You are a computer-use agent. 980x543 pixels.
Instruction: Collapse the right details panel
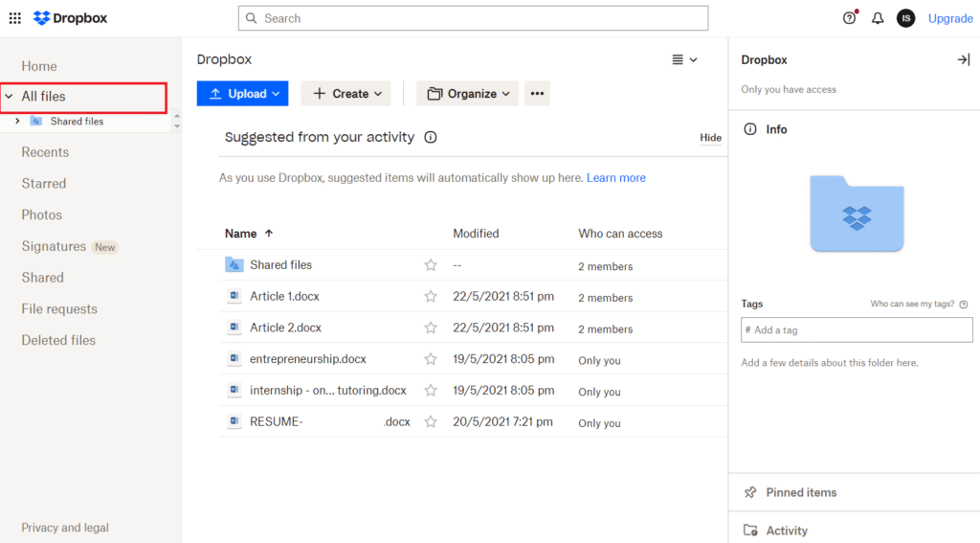click(x=963, y=59)
